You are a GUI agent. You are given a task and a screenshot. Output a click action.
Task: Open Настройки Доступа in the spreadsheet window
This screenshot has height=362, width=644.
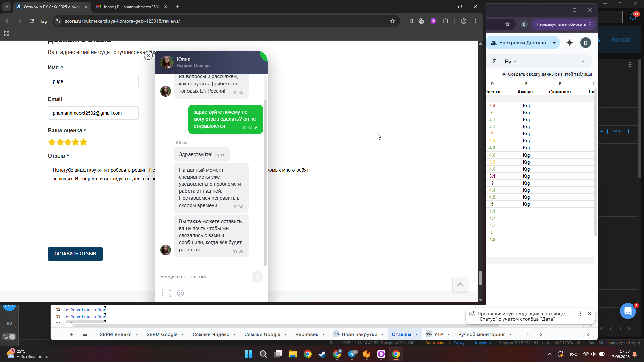tap(518, 43)
